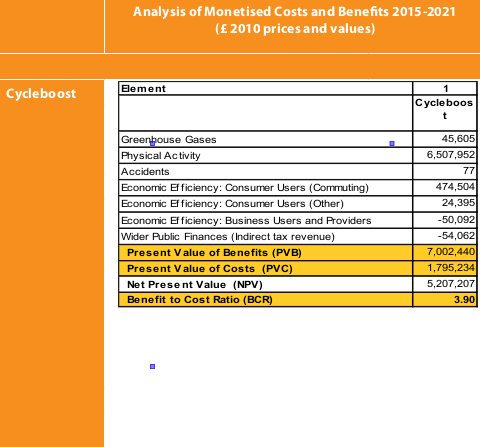The height and width of the screenshot is (447, 480).
Task: Click the Wider Public Finances row label
Action: click(228, 237)
